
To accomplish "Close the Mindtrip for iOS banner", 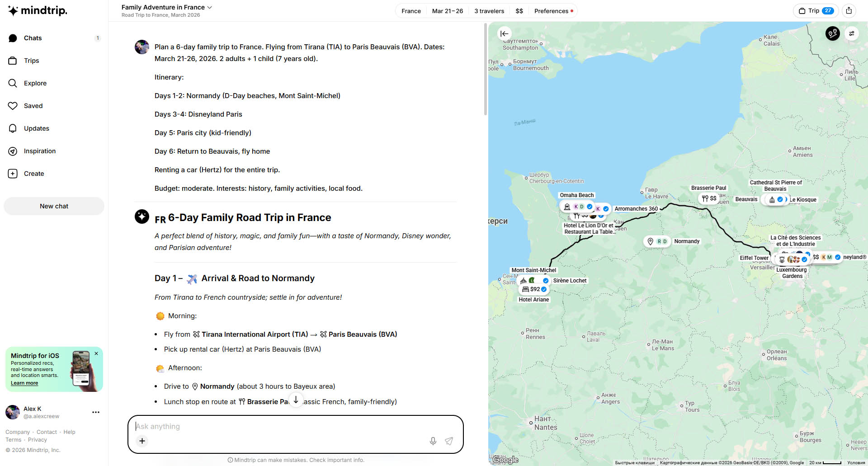I will (x=96, y=353).
